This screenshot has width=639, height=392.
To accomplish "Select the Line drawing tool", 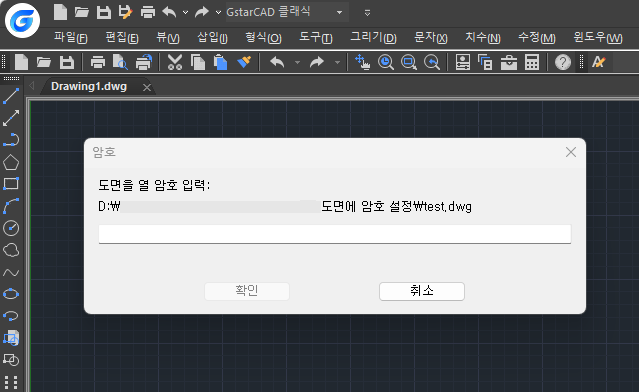I will tap(11, 96).
